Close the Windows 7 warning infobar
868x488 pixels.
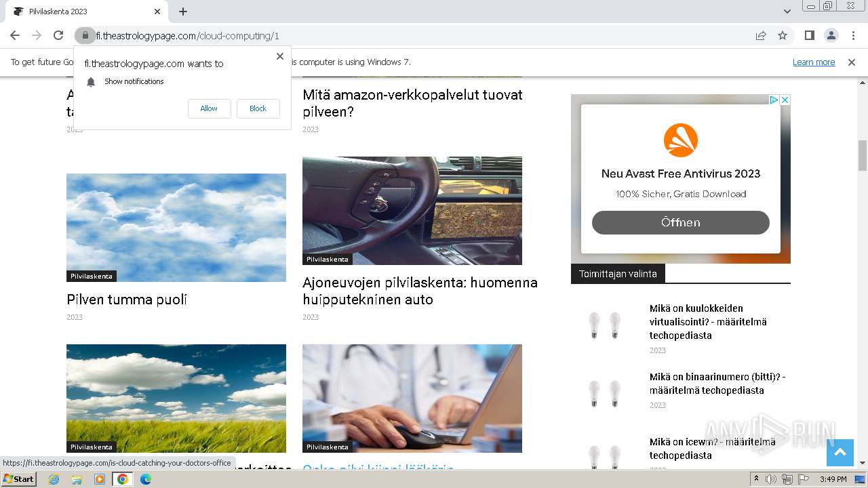point(852,62)
